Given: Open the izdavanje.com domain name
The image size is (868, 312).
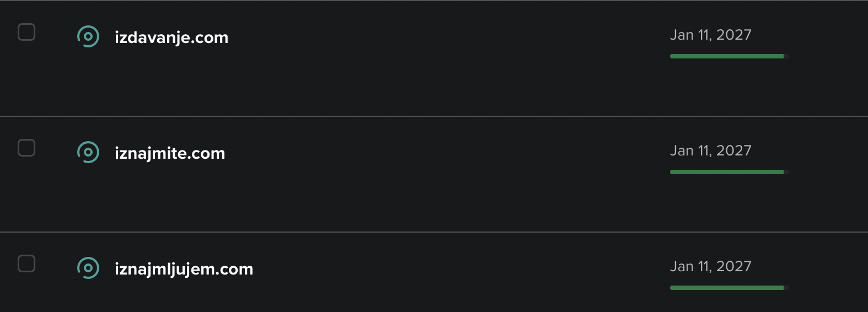Looking at the screenshot, I should point(171,37).
